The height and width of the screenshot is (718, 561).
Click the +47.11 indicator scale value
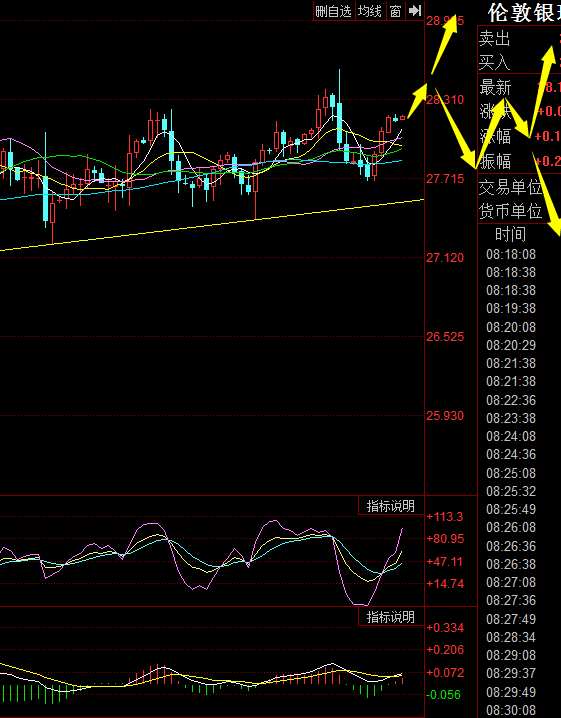point(445,561)
